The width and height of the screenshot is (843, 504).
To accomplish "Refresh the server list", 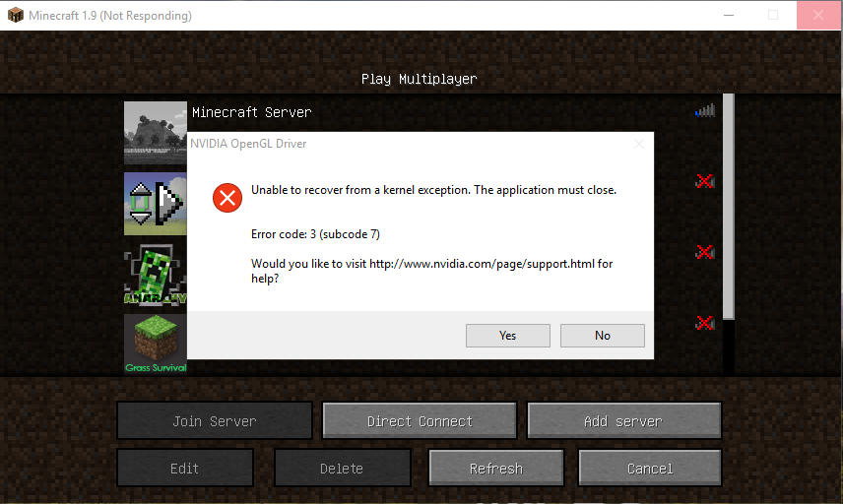I will (x=496, y=468).
